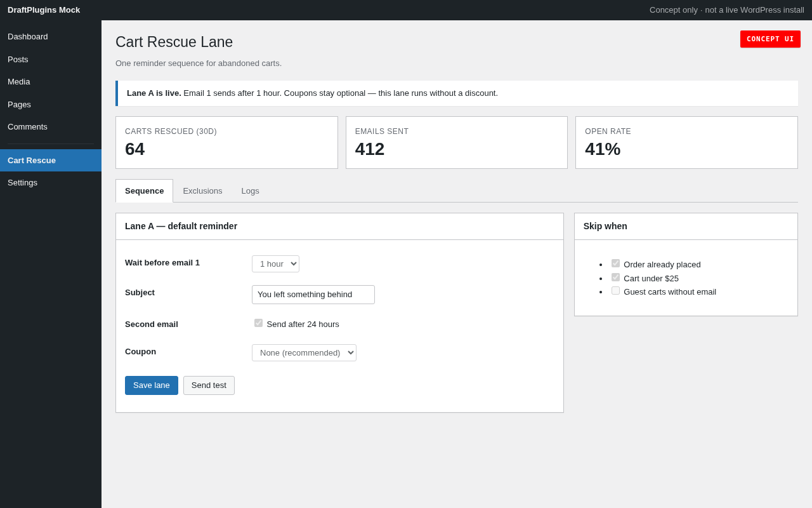Click the Lane A is live notice
The width and height of the screenshot is (812, 508).
pyautogui.click(x=457, y=93)
